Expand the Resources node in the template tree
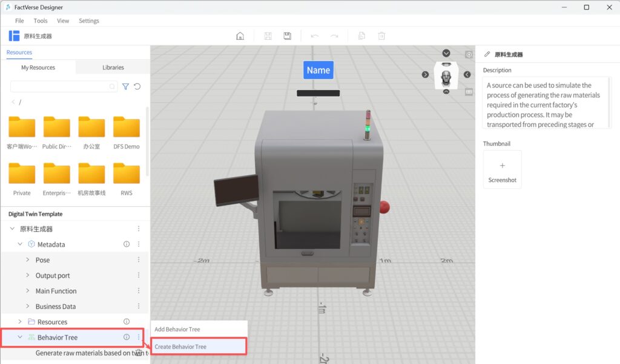 point(20,322)
